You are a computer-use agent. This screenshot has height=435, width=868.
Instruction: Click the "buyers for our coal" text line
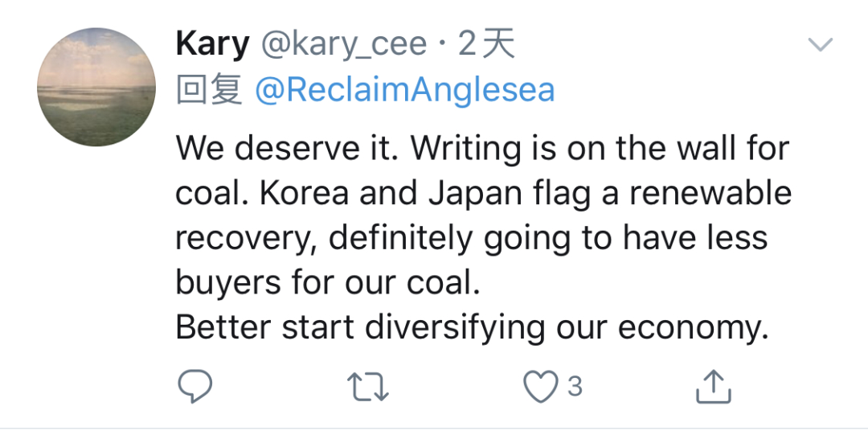pyautogui.click(x=328, y=282)
